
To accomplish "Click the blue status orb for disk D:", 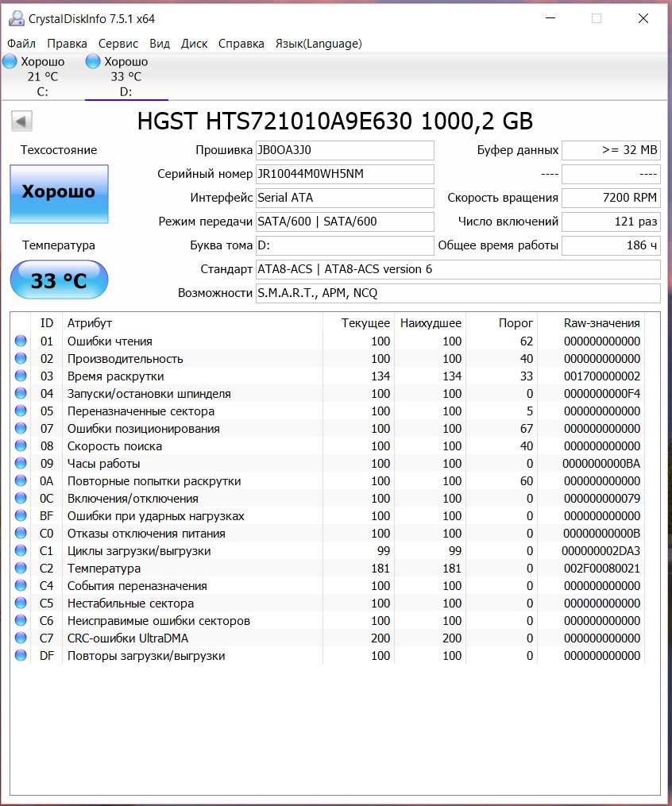I will click(x=93, y=62).
